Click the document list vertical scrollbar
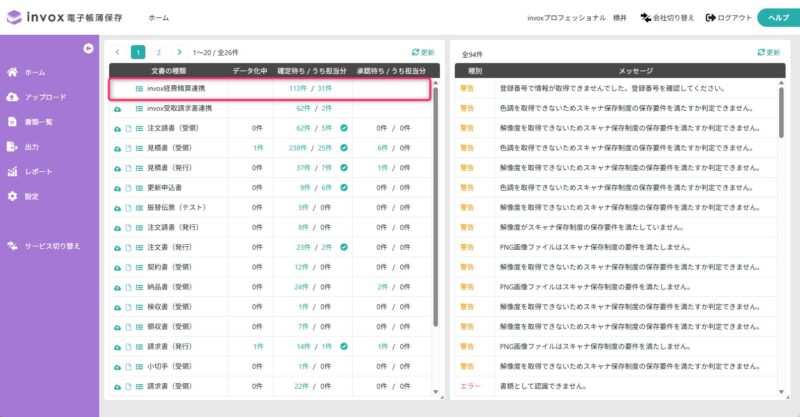This screenshot has height=417, width=800. tap(435, 206)
